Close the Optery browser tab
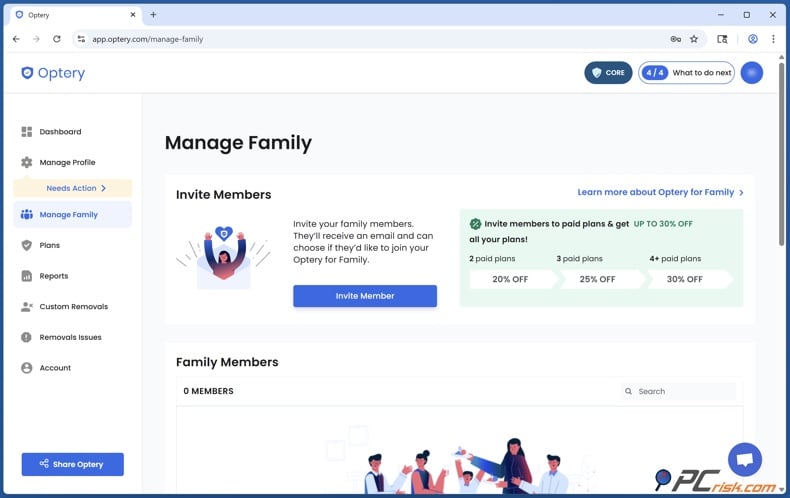This screenshot has width=790, height=498. coord(133,15)
